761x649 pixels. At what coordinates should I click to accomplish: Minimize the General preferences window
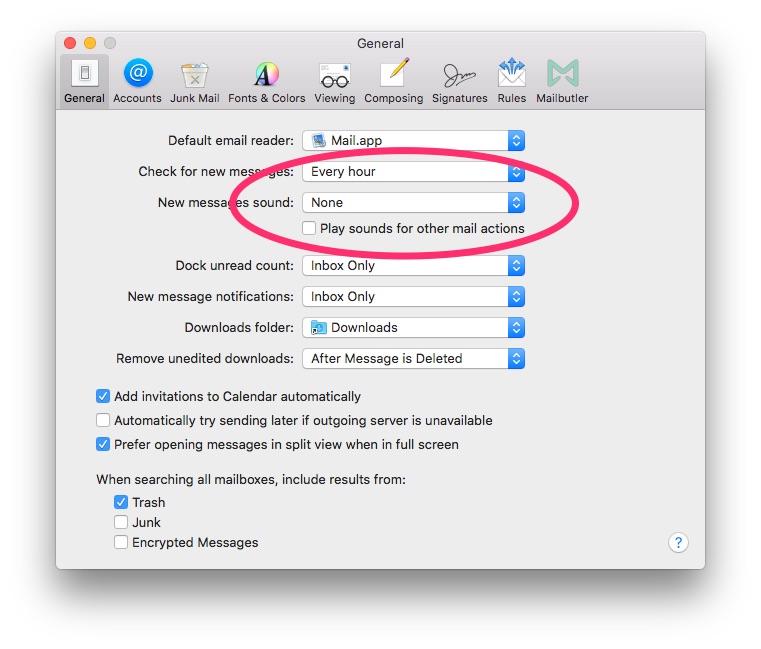click(x=90, y=43)
